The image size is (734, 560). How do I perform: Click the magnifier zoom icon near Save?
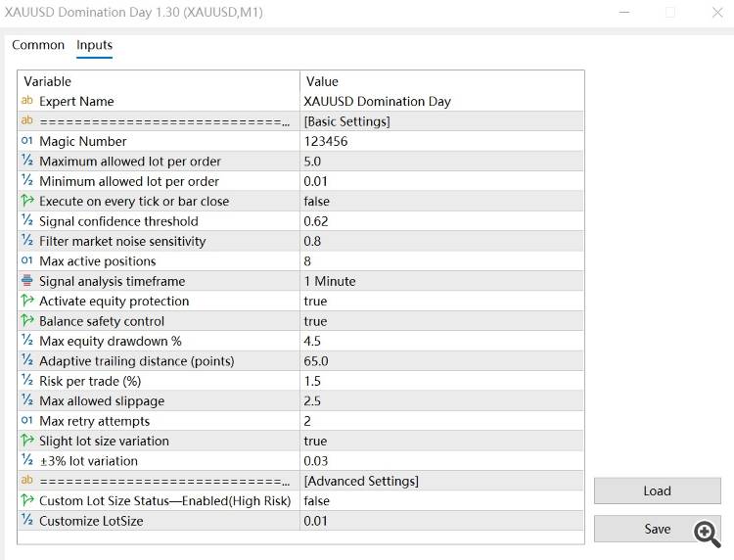[707, 532]
